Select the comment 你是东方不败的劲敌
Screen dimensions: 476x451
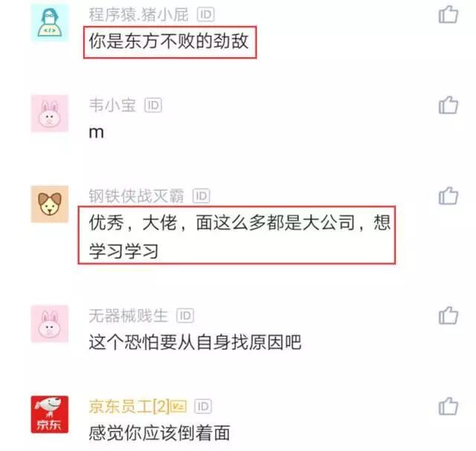[x=169, y=42]
